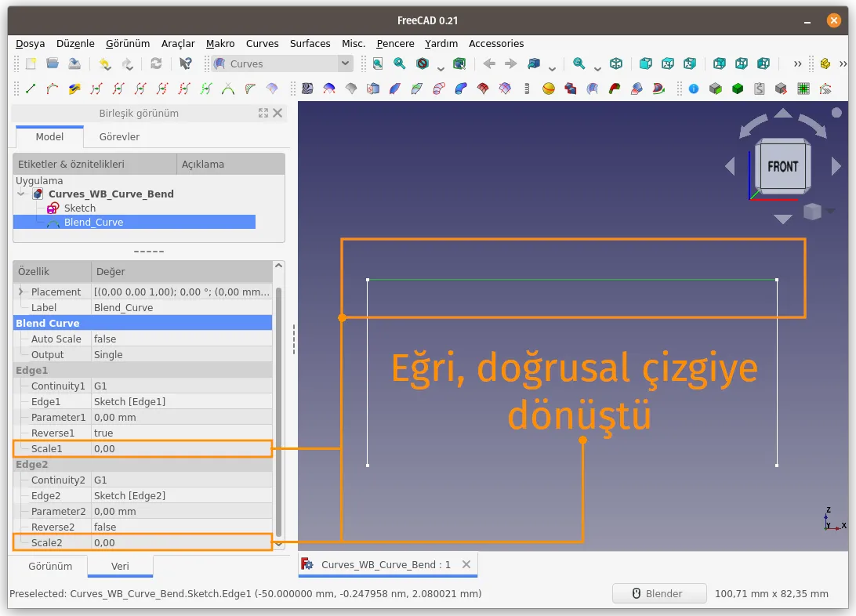The width and height of the screenshot is (856, 616).
Task: Click the navigation cube FRONT face
Action: pos(782,166)
